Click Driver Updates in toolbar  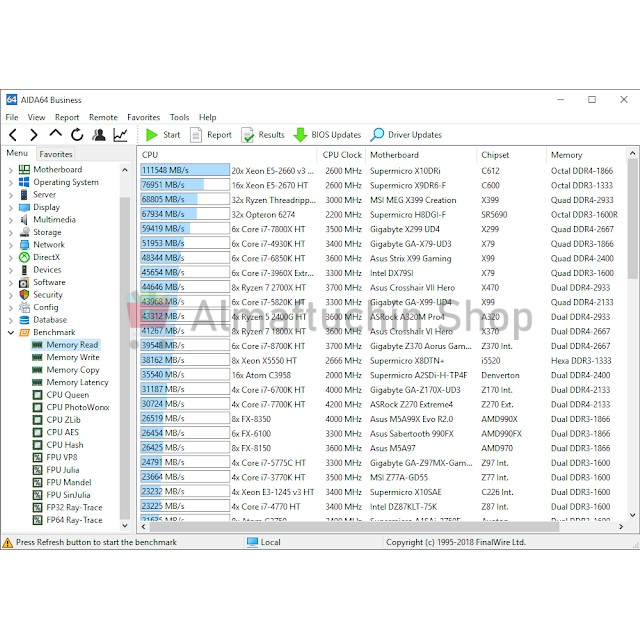pos(406,135)
